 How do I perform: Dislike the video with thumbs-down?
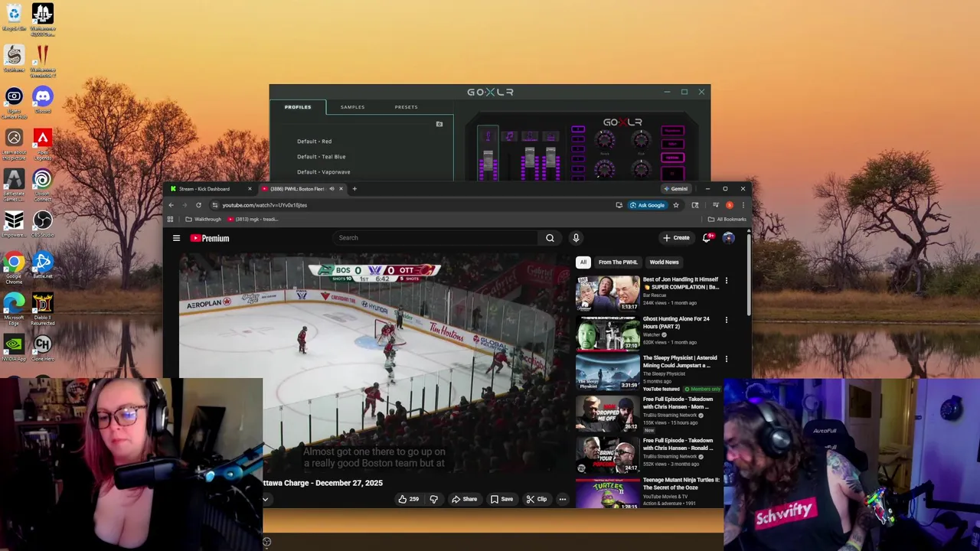point(433,499)
